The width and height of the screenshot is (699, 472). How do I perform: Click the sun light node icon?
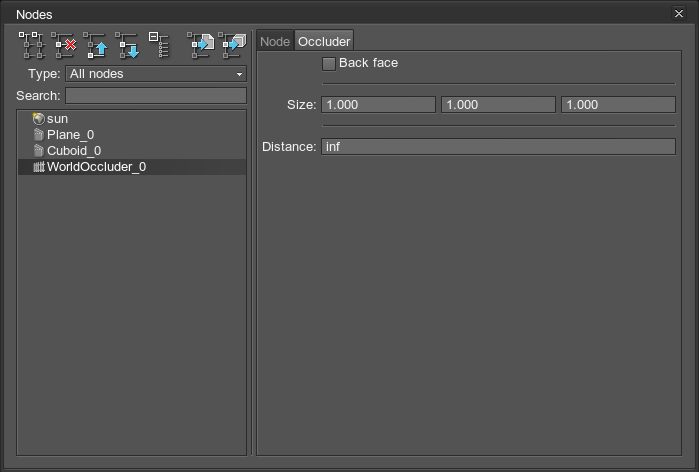click(39, 119)
